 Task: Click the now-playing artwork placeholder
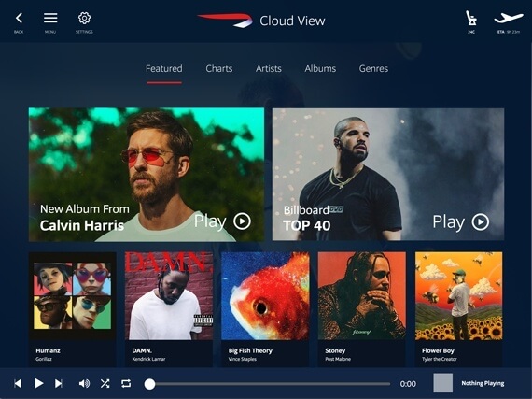(443, 383)
